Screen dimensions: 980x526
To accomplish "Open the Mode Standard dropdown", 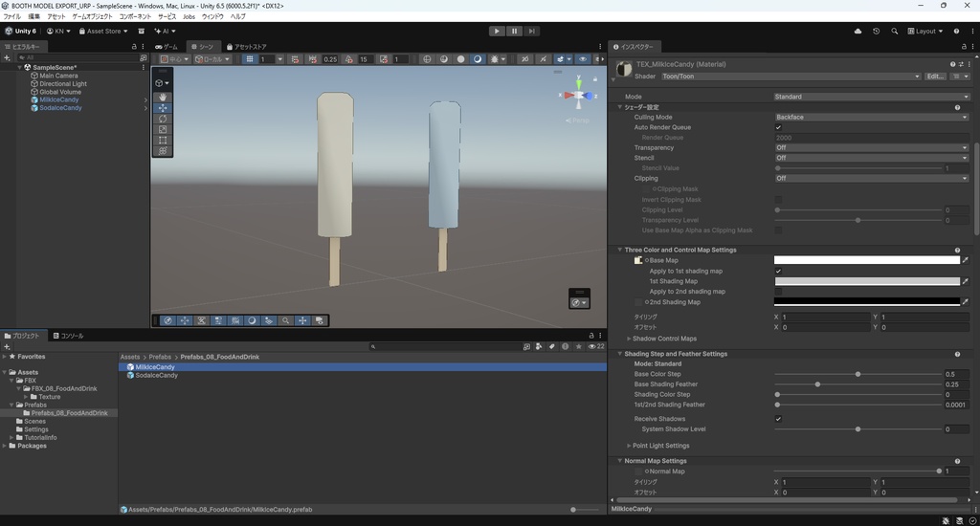I will click(871, 97).
